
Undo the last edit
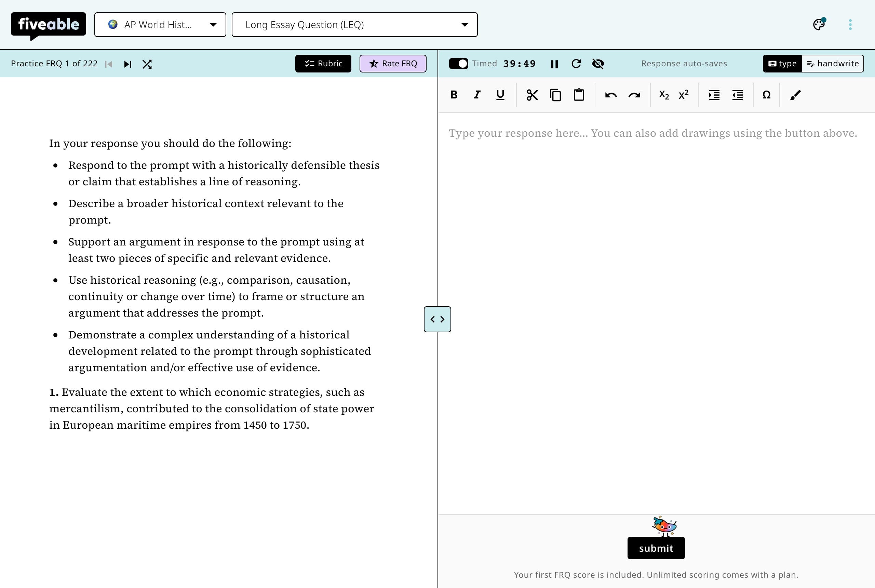(x=611, y=95)
